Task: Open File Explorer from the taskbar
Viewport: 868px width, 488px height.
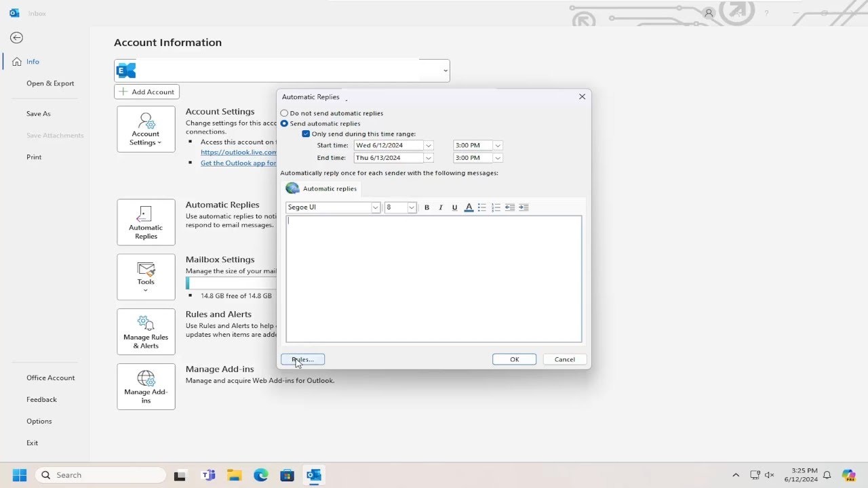Action: tap(235, 475)
